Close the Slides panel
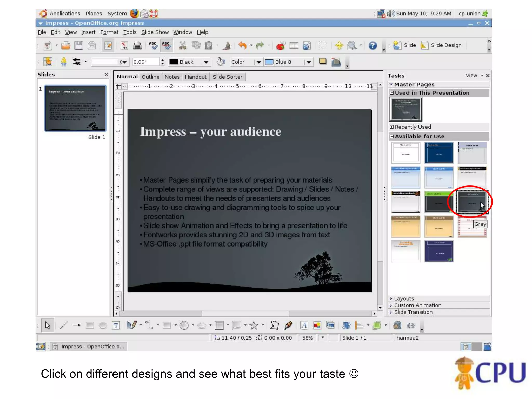The height and width of the screenshot is (399, 532). [x=106, y=75]
